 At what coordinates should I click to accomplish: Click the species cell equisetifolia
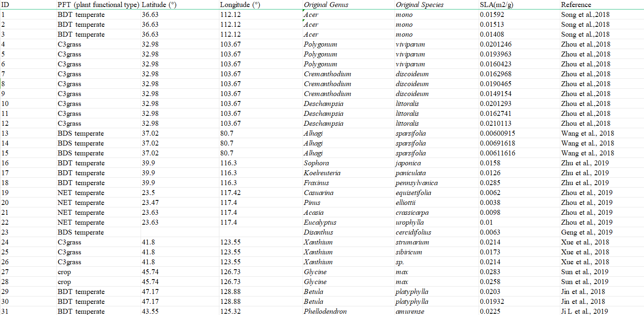pos(413,193)
